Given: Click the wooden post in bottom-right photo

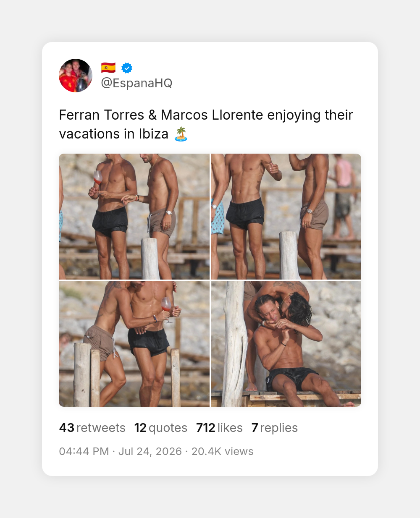Looking at the screenshot, I should [234, 344].
